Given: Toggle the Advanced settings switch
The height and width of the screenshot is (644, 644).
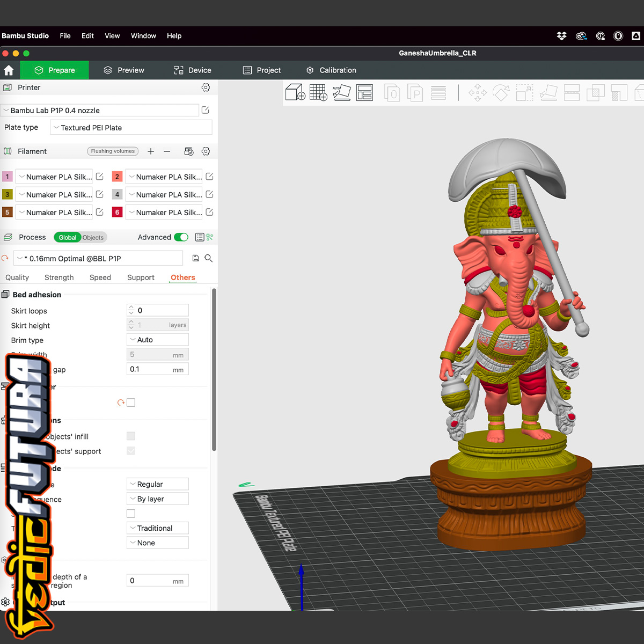Looking at the screenshot, I should pyautogui.click(x=181, y=237).
